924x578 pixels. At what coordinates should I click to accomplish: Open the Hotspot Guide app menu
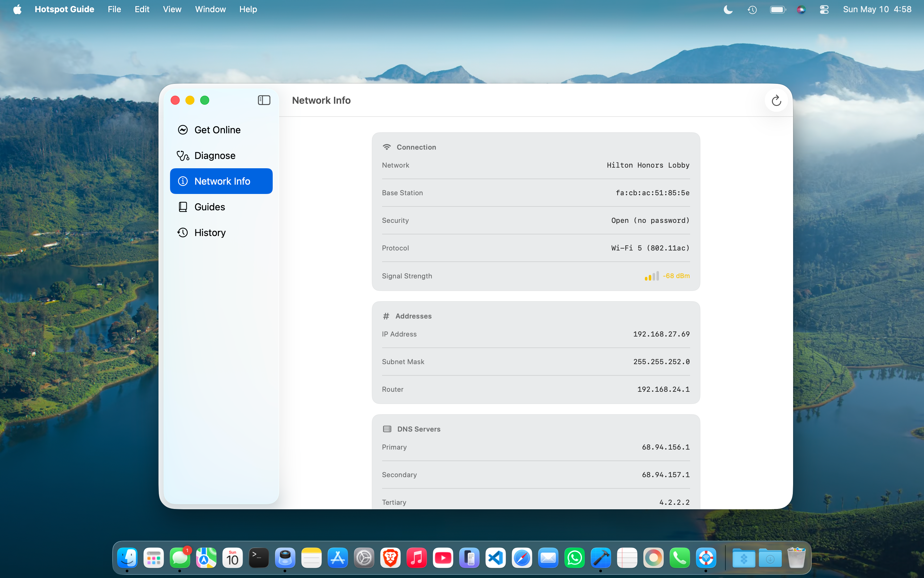click(x=64, y=9)
